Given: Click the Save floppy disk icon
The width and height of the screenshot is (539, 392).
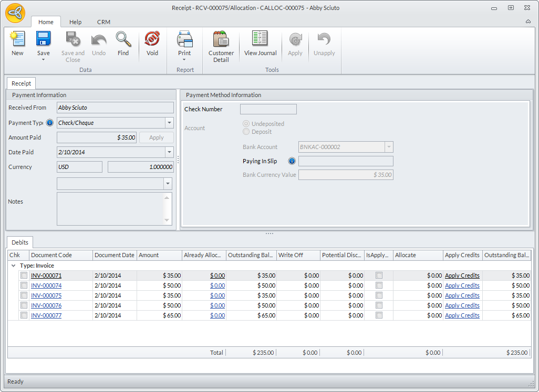Looking at the screenshot, I should click(43, 40).
